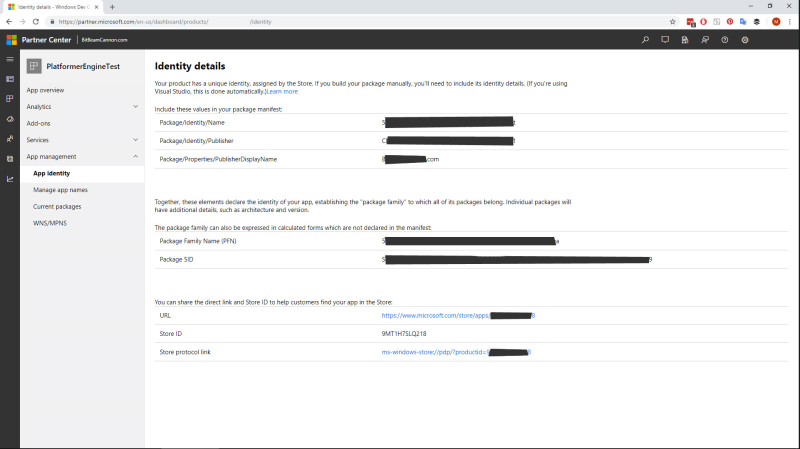
Task: Open the person message icon in header
Action: point(705,40)
